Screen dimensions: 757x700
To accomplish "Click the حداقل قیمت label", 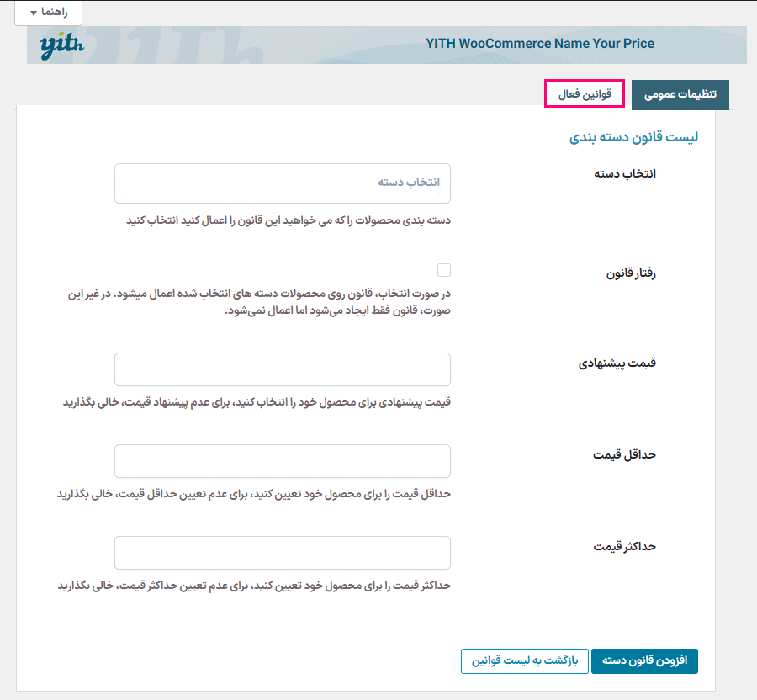I will click(x=624, y=455).
